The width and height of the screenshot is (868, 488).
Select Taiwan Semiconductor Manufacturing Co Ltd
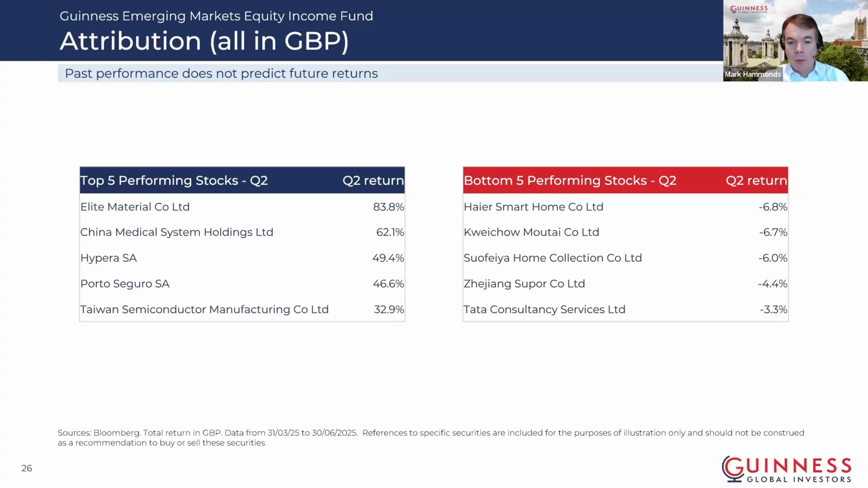(x=204, y=310)
